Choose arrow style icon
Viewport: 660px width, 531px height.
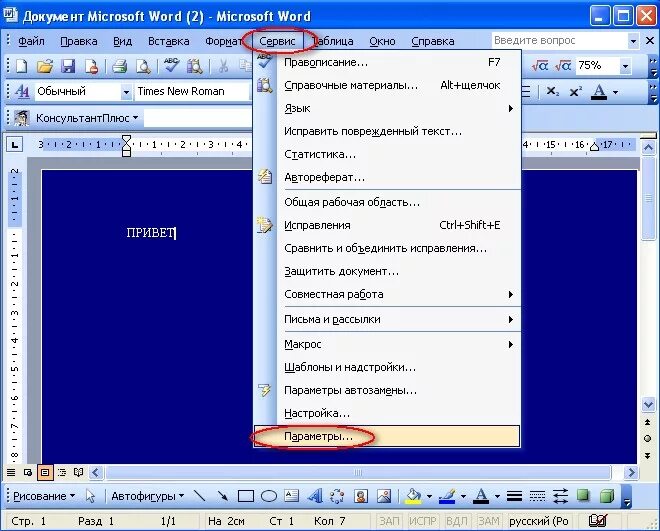[x=560, y=496]
